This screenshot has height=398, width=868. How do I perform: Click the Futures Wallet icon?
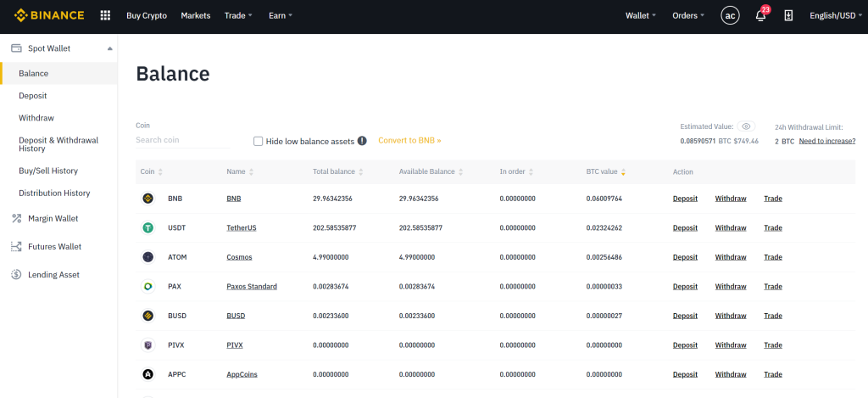click(x=17, y=247)
